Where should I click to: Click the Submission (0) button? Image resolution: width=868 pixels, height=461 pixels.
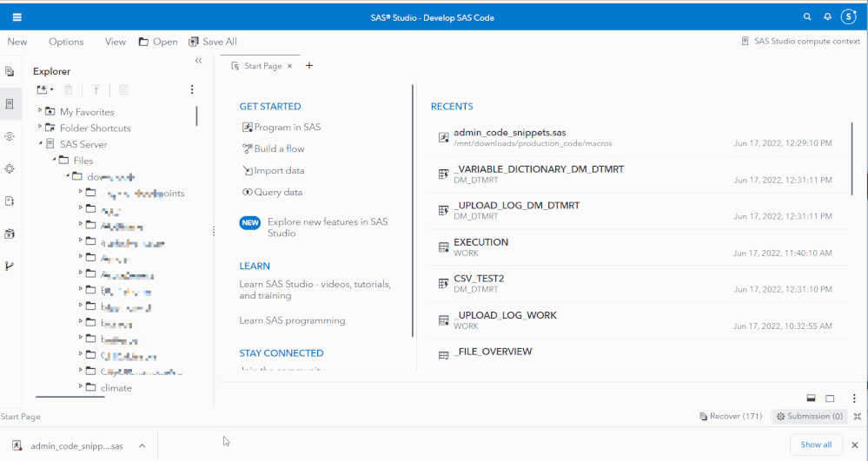point(809,416)
